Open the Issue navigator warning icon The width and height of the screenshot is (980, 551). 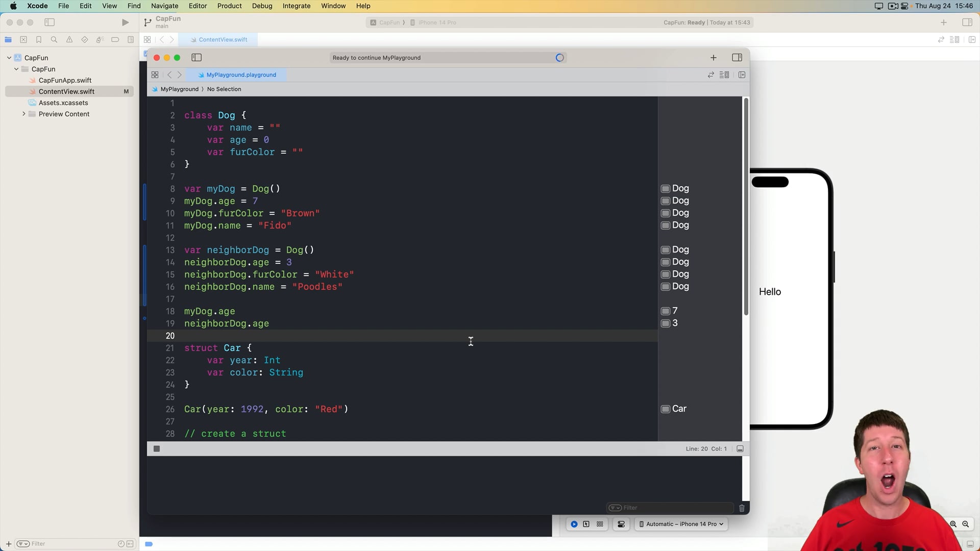[x=69, y=40]
